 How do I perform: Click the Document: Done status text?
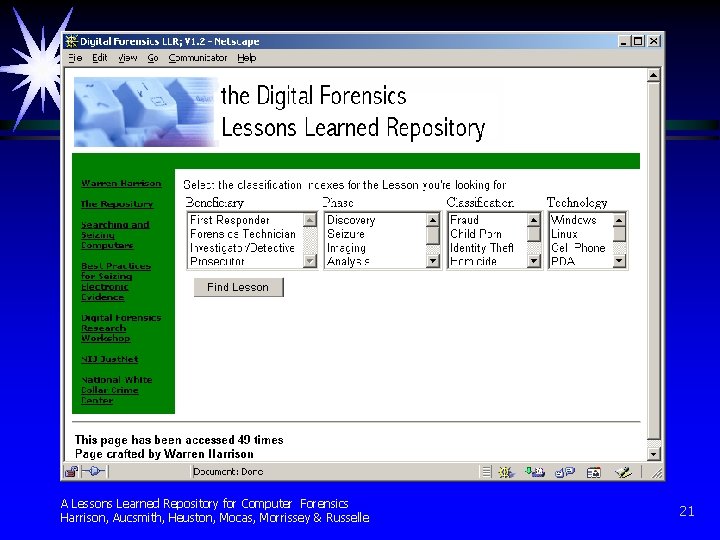(x=228, y=472)
